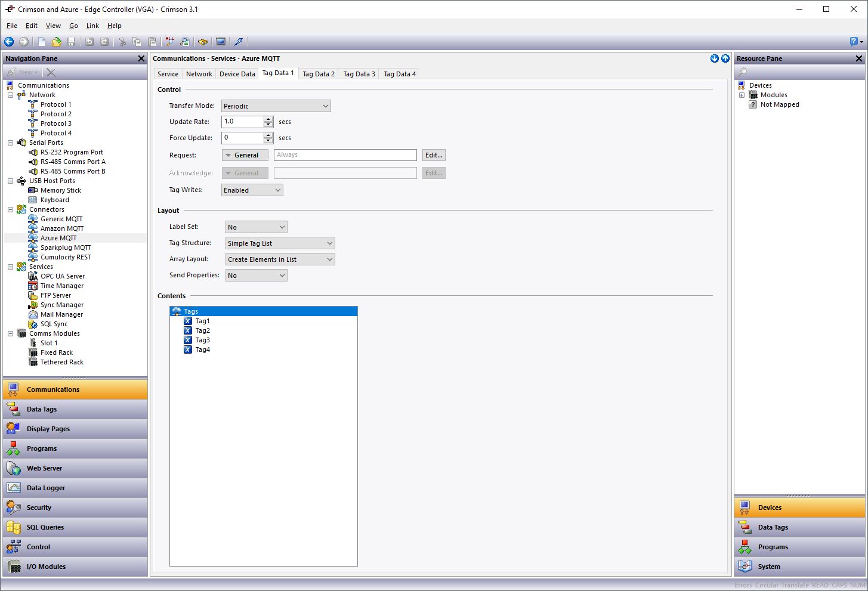Close the Navigation Pane
The height and width of the screenshot is (591, 868).
(141, 58)
